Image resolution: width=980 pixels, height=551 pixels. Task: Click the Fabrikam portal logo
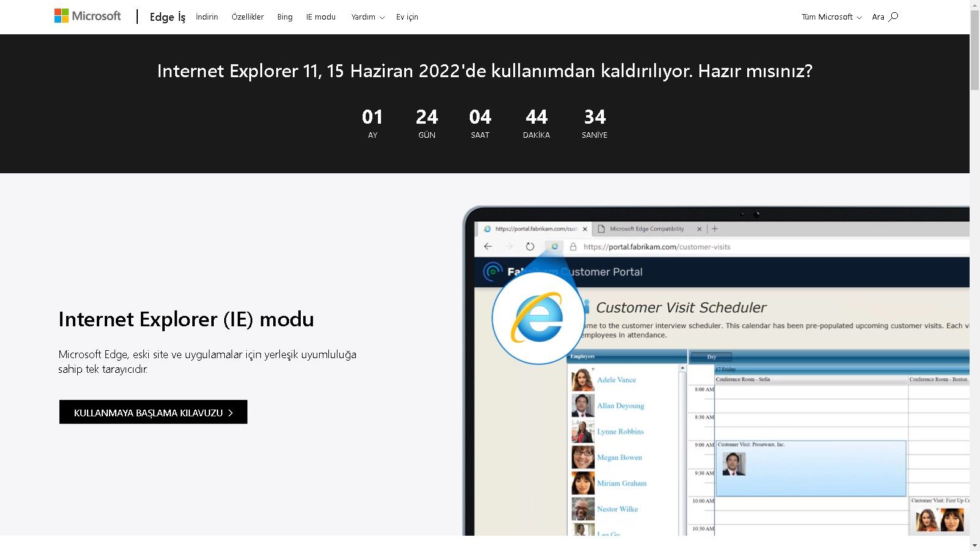point(492,271)
